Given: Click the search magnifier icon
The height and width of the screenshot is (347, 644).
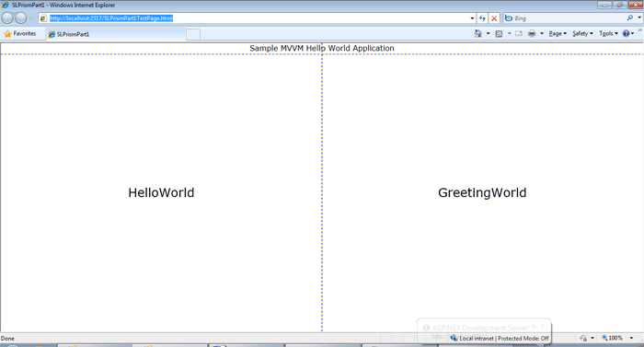Looking at the screenshot, I should pyautogui.click(x=629, y=17).
